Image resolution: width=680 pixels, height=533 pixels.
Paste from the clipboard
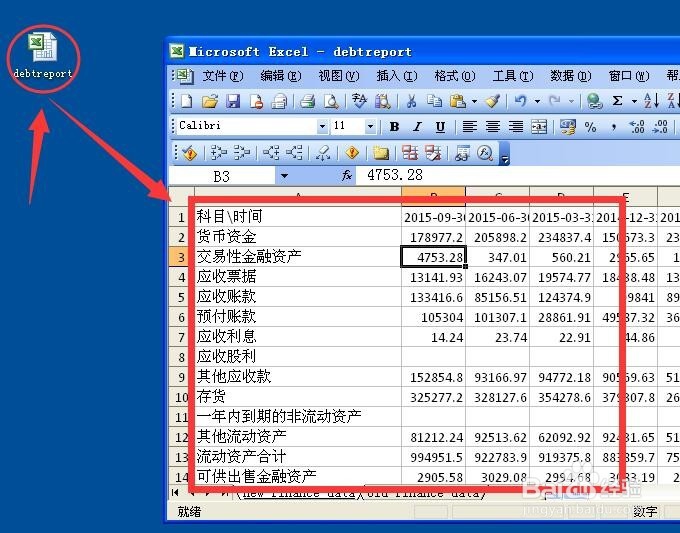pos(458,101)
